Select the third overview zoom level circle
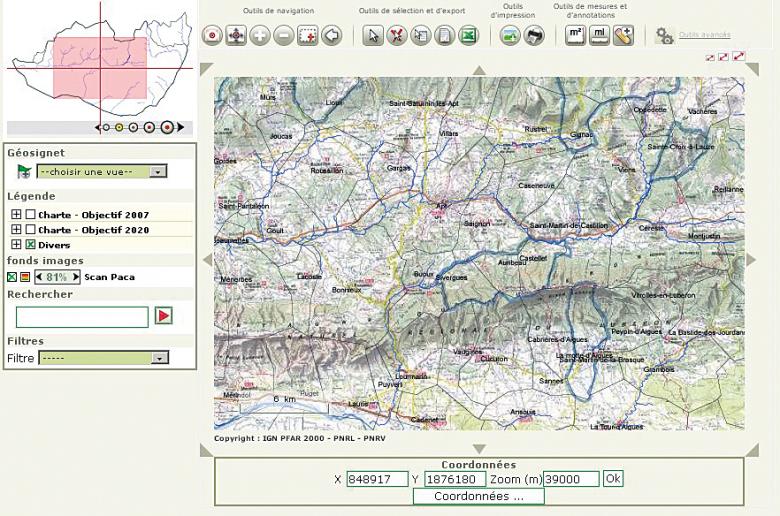Viewport: 780px width, 516px height. coord(133,127)
